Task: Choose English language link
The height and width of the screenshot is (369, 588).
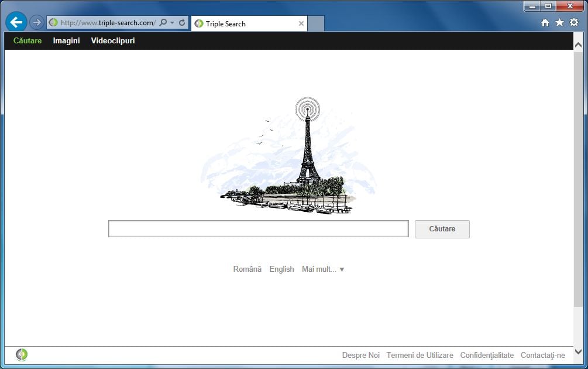Action: (281, 269)
